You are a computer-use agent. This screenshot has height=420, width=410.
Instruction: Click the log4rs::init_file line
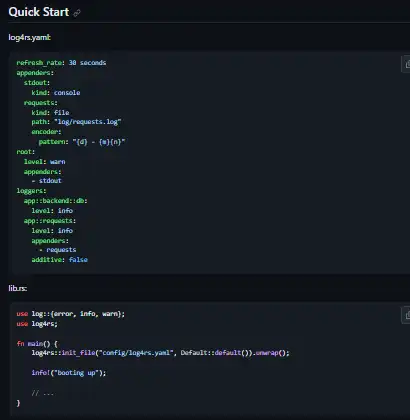[161, 353]
